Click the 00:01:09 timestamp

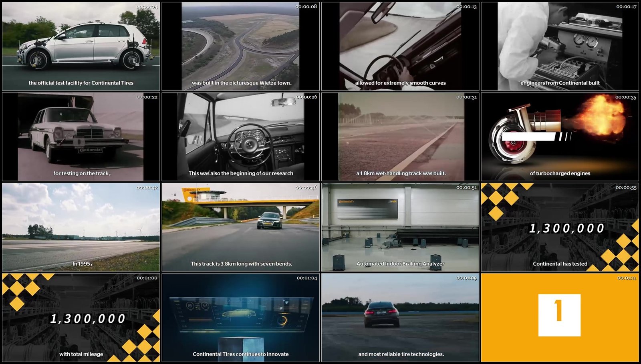[x=466, y=278]
